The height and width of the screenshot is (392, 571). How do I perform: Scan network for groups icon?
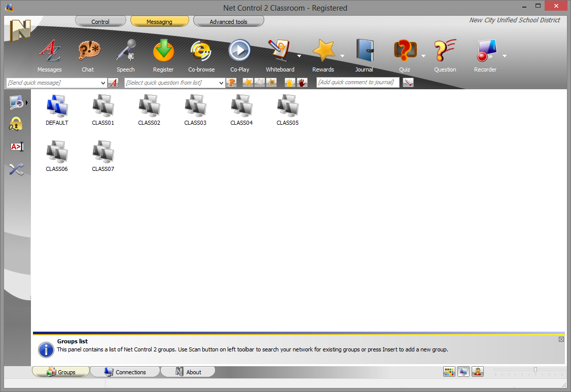(x=16, y=102)
